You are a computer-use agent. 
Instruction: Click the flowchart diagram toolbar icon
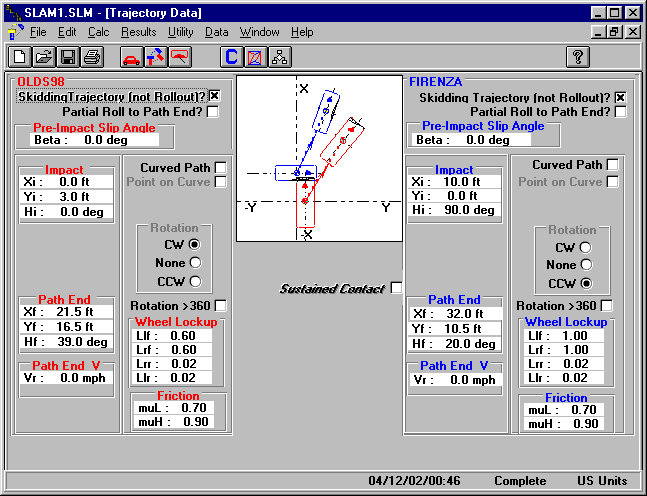(x=280, y=57)
